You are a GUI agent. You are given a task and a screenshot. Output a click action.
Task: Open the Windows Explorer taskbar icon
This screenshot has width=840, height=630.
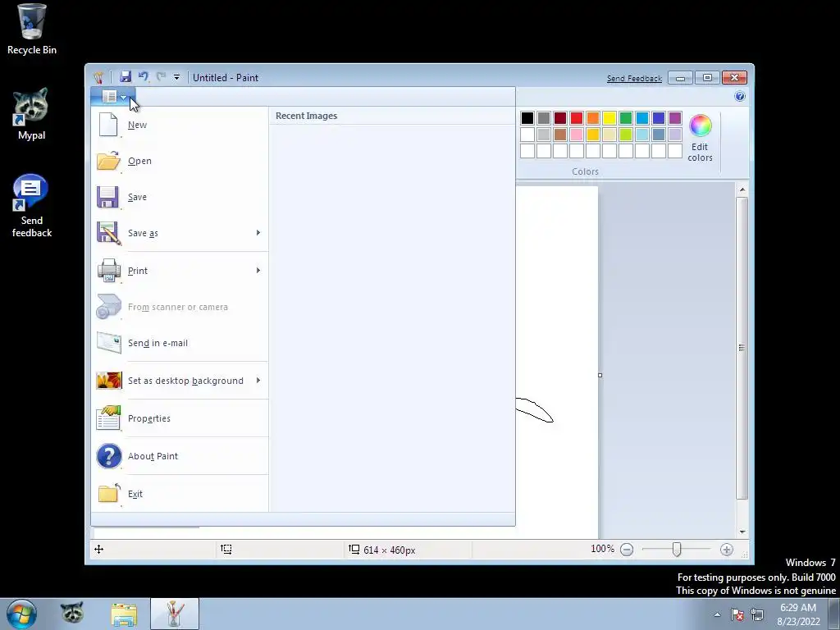(x=124, y=614)
